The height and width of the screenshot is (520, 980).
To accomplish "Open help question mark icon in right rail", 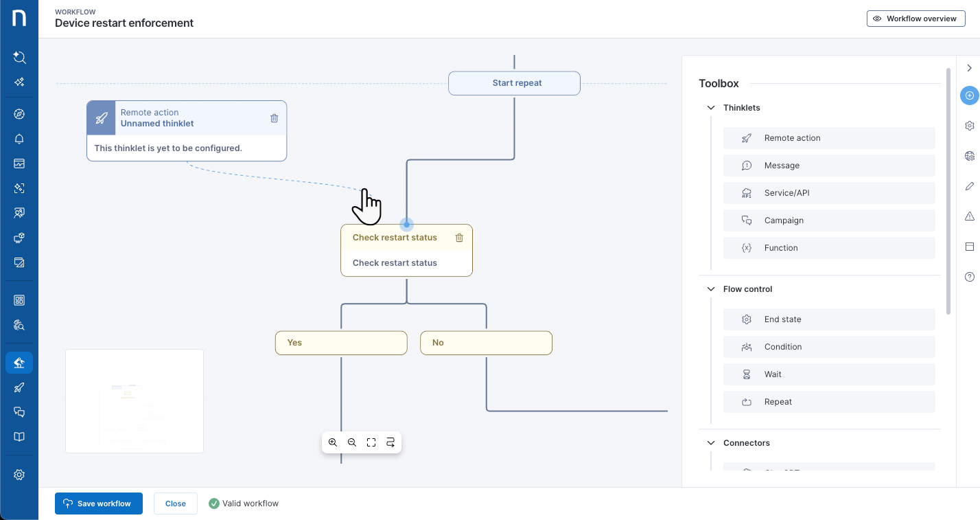I will [969, 277].
